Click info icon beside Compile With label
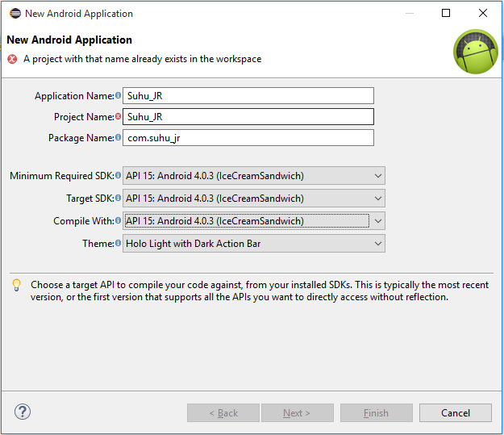The image size is (504, 435). pyautogui.click(x=118, y=220)
